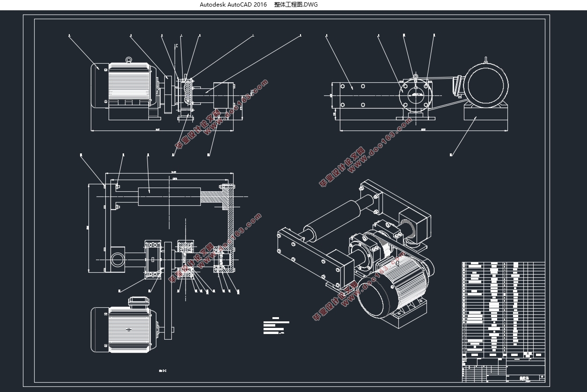Viewport: 587px width, 392px height.
Task: Select the lifting eye bolt atop front-view motor
Action: (128, 60)
